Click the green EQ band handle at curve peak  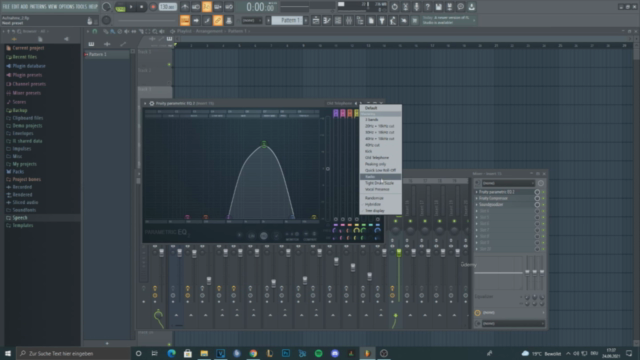click(264, 144)
